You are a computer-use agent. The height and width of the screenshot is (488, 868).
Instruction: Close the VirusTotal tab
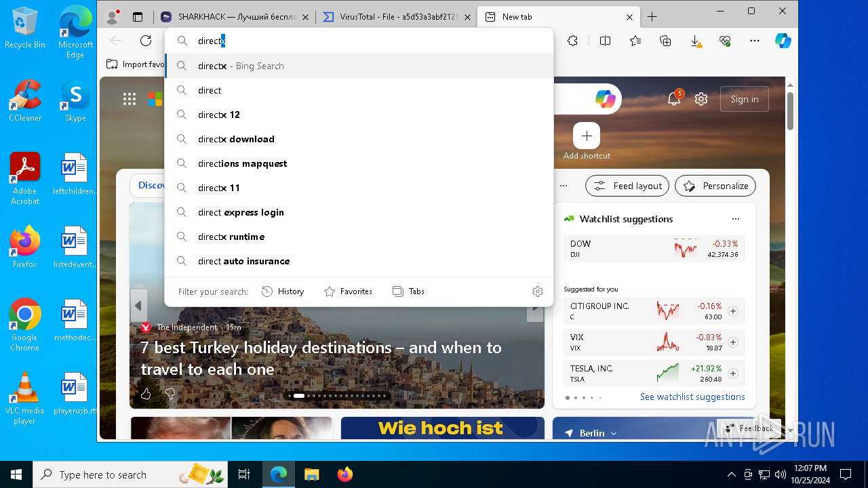tap(467, 17)
